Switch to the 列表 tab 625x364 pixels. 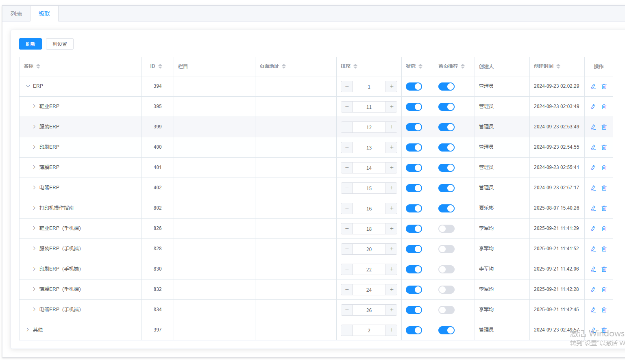16,14
